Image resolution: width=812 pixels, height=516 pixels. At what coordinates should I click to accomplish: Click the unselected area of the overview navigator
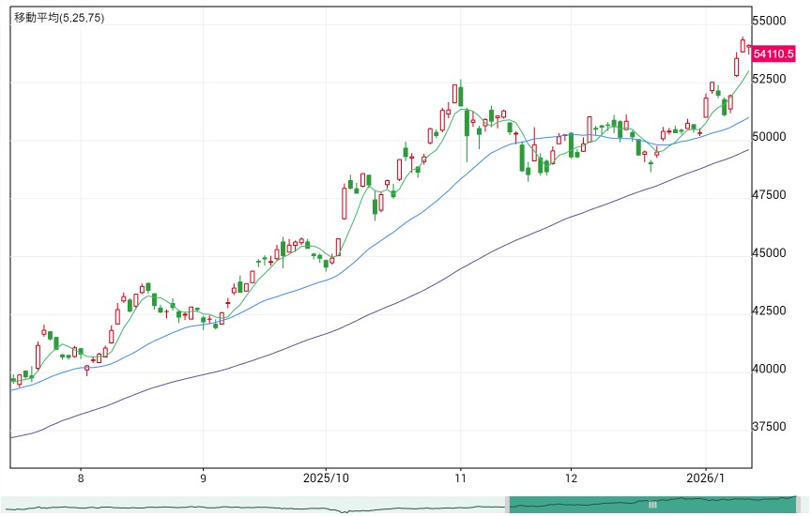pyautogui.click(x=253, y=505)
